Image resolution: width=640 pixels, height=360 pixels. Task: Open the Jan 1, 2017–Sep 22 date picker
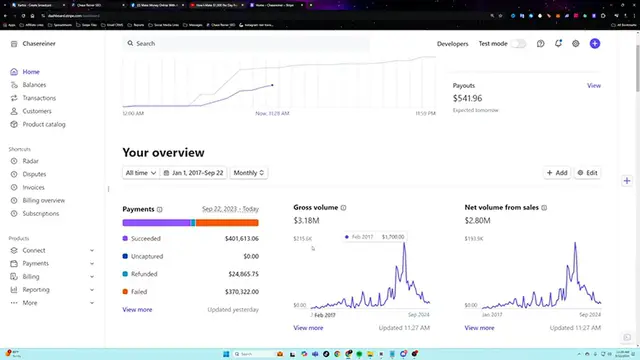193,173
